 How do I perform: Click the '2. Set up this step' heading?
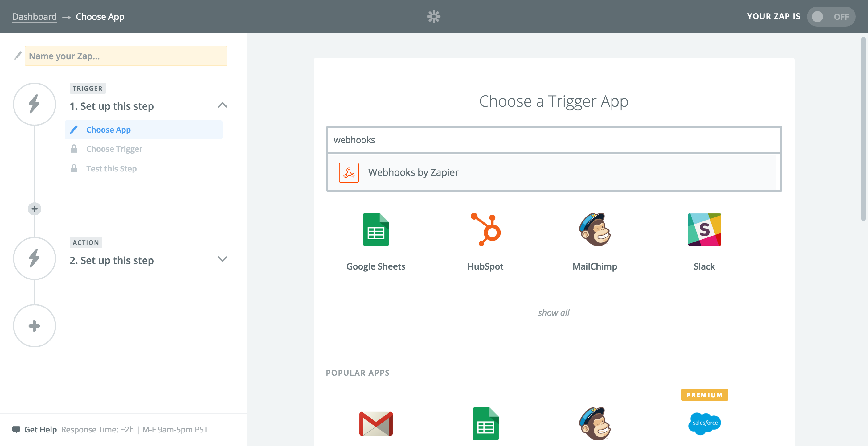112,260
